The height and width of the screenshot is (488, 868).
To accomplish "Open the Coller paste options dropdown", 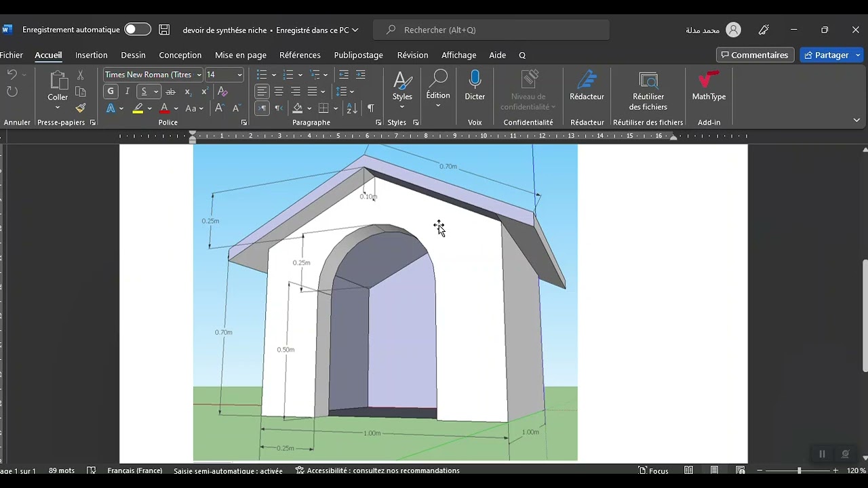I will tap(58, 108).
